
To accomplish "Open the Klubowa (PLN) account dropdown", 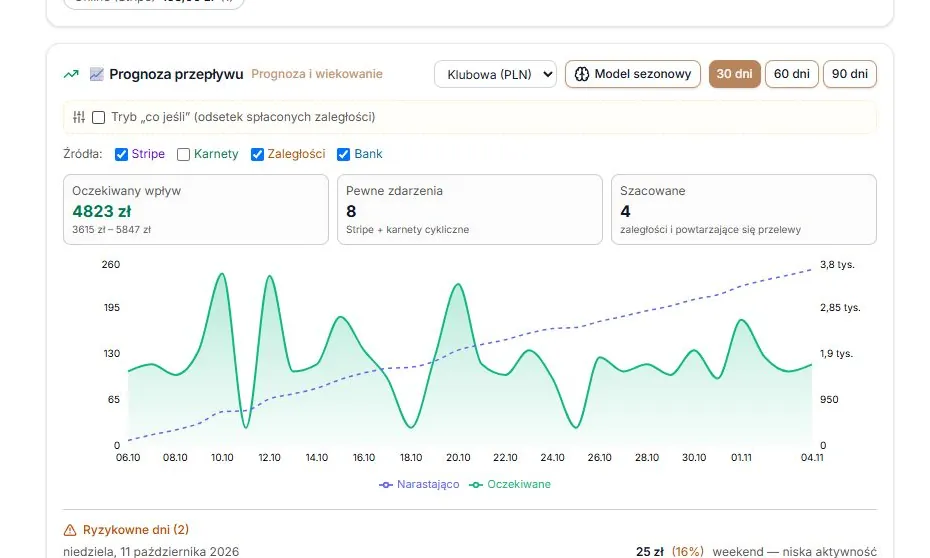I will click(x=495, y=74).
